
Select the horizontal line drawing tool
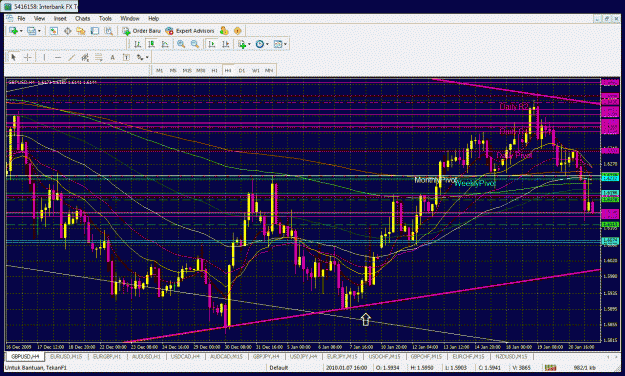[x=58, y=57]
